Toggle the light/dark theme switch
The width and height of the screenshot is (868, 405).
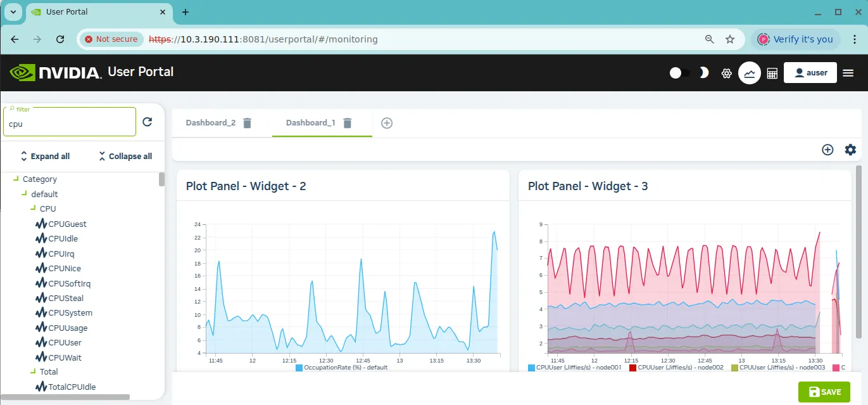(680, 73)
